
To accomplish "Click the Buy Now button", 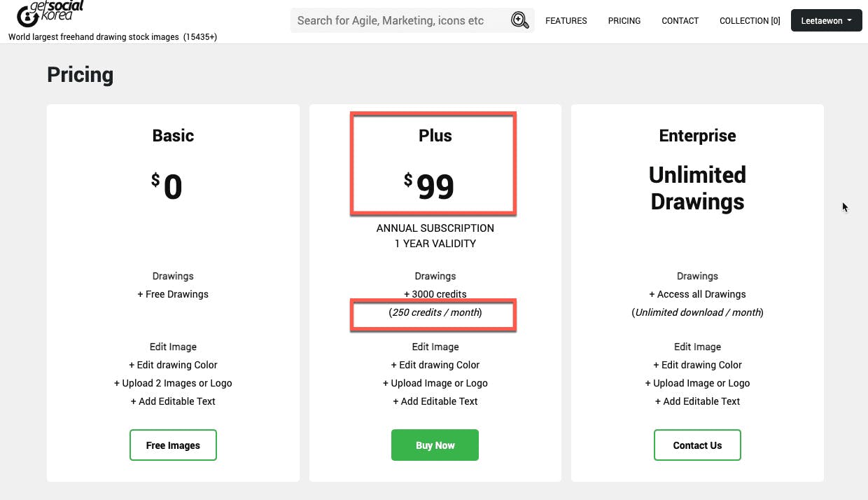I will pyautogui.click(x=435, y=445).
